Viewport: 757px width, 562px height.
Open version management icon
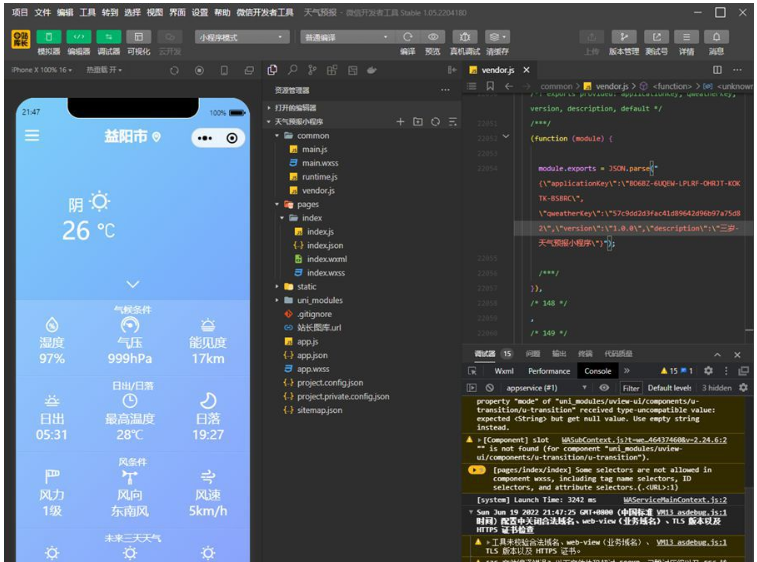(x=624, y=37)
